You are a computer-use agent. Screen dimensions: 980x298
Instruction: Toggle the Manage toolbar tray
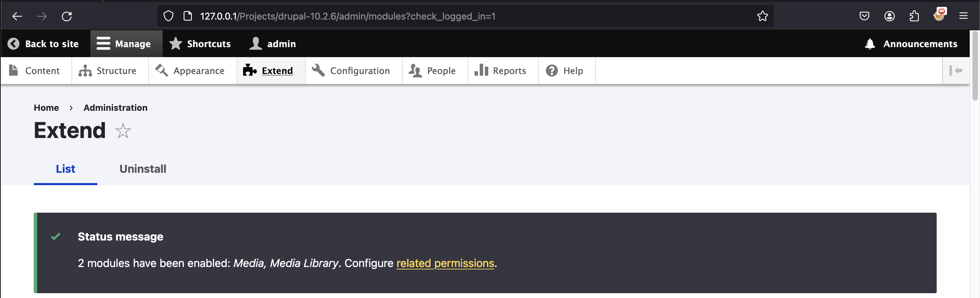coord(124,44)
